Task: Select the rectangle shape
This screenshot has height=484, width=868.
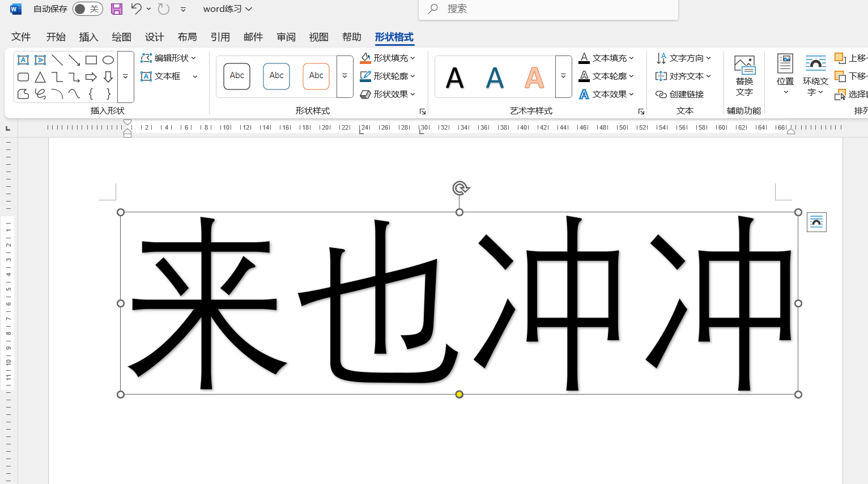Action: point(91,60)
